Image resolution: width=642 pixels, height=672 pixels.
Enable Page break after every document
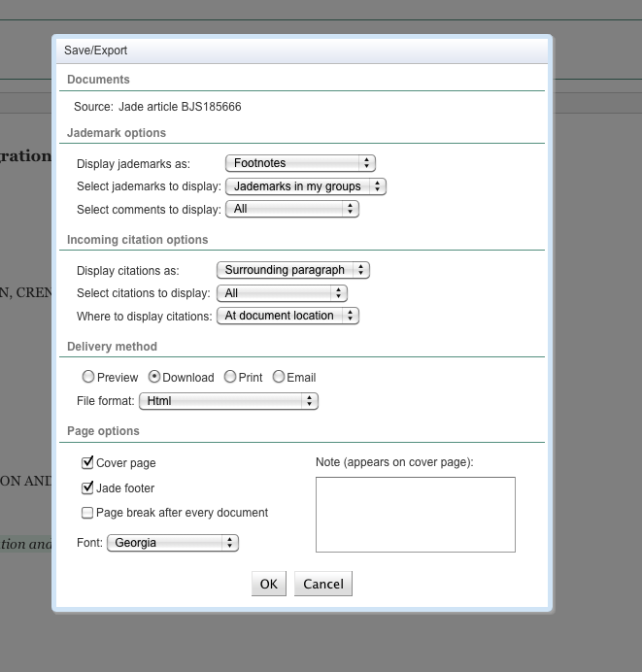coord(88,513)
